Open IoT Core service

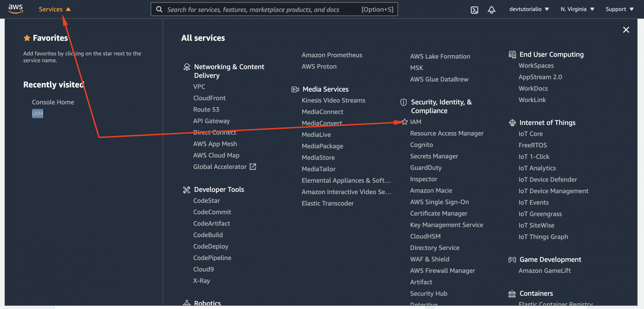point(531,134)
